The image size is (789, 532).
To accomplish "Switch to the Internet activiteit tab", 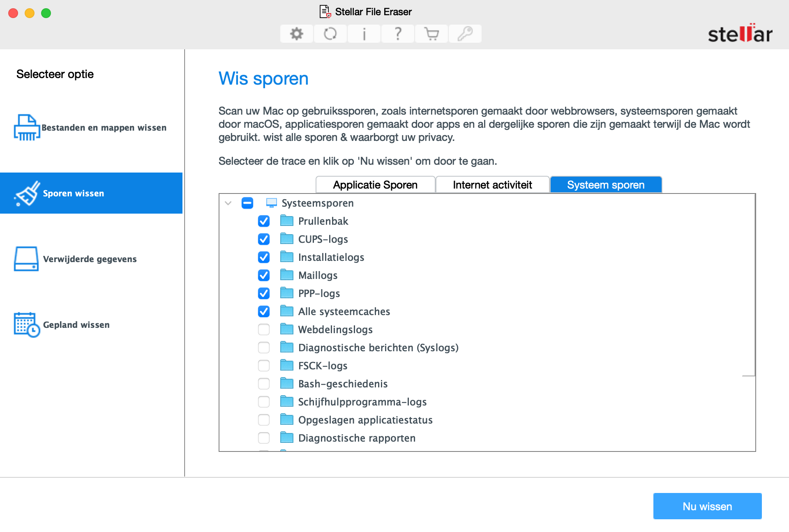I will [x=492, y=185].
